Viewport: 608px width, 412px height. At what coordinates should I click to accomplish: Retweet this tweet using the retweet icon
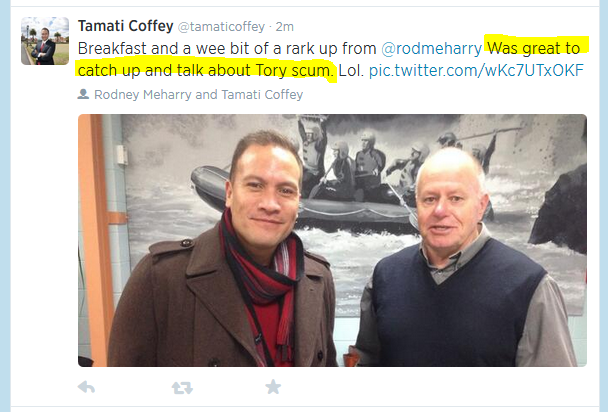(182, 387)
